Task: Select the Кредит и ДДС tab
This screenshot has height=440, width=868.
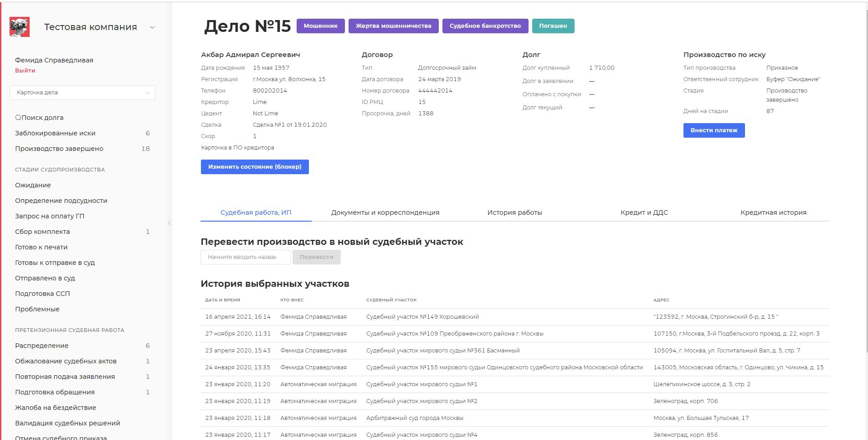Action: tap(644, 212)
